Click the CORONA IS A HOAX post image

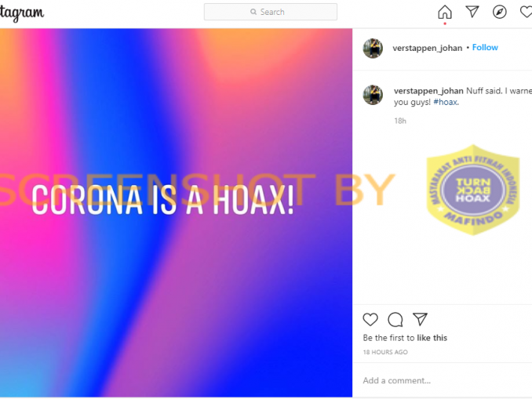pyautogui.click(x=176, y=212)
